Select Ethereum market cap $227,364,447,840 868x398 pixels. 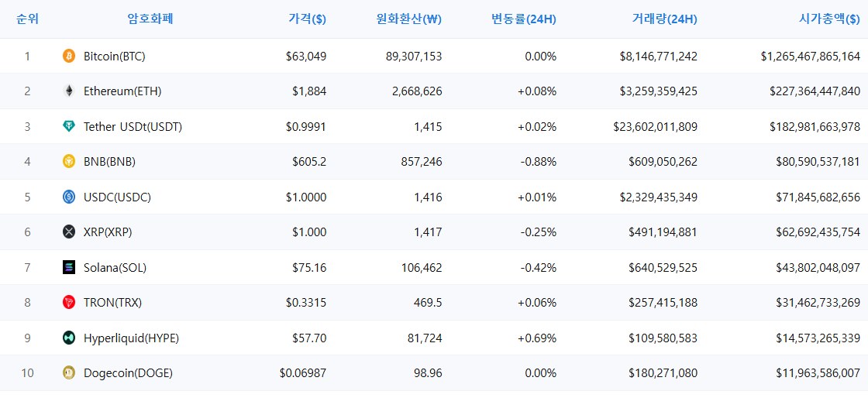click(815, 92)
